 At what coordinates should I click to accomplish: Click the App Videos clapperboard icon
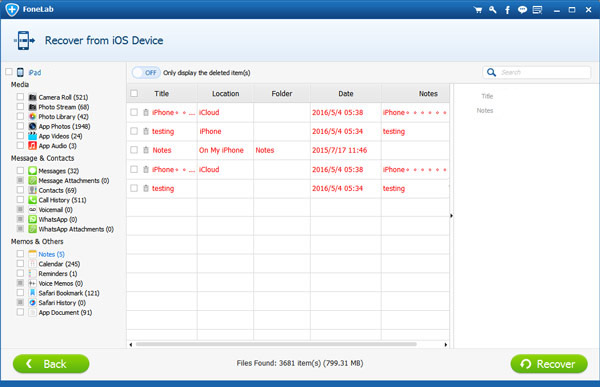coord(33,136)
